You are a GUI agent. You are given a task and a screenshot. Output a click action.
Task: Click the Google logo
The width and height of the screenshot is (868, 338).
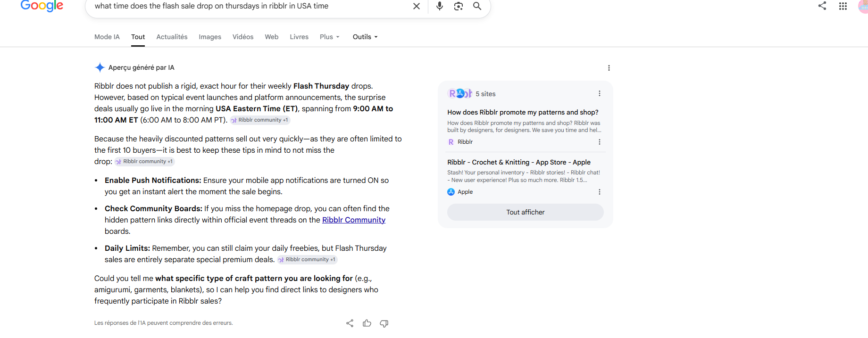pyautogui.click(x=42, y=6)
